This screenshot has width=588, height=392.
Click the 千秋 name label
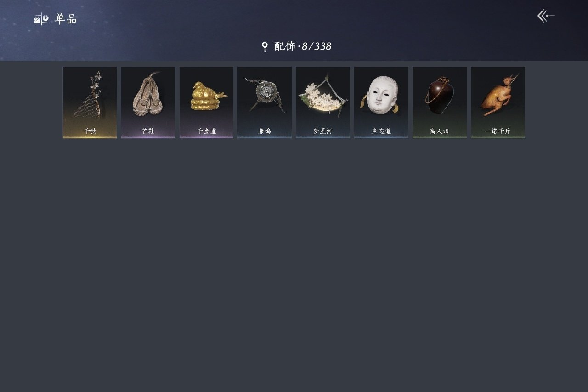tap(90, 131)
